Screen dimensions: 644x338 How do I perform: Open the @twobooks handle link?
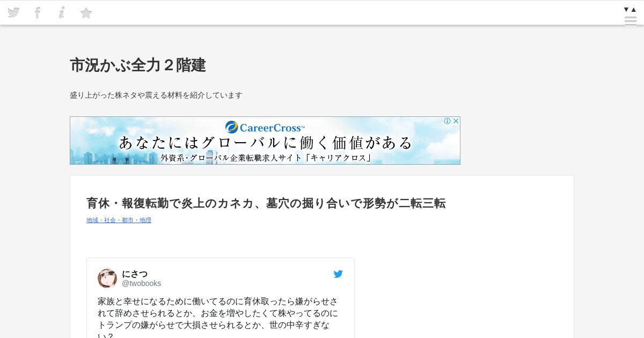[141, 283]
